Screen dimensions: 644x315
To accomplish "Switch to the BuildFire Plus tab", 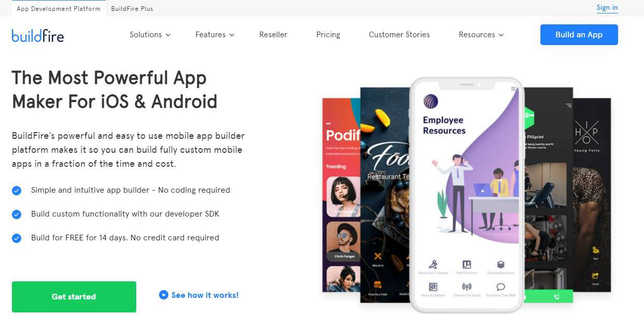I will (x=132, y=9).
